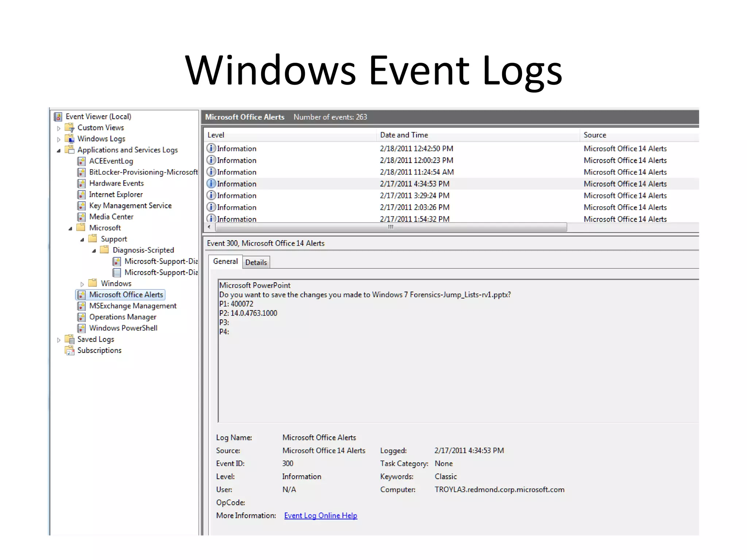Screen dimensions: 747x560
Task: Click the Windows folder icon under Microsoft
Action: pos(93,283)
